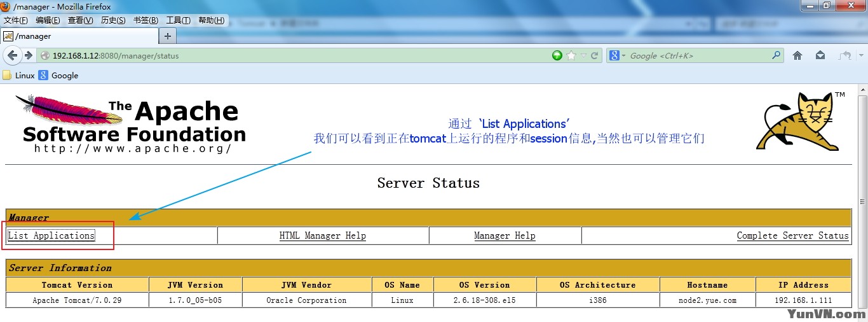Click the Manager section title

(29, 218)
